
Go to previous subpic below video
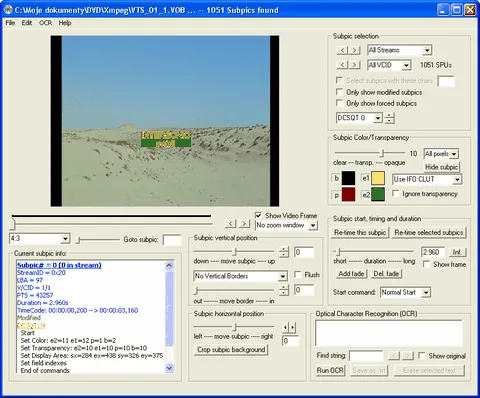point(231,224)
